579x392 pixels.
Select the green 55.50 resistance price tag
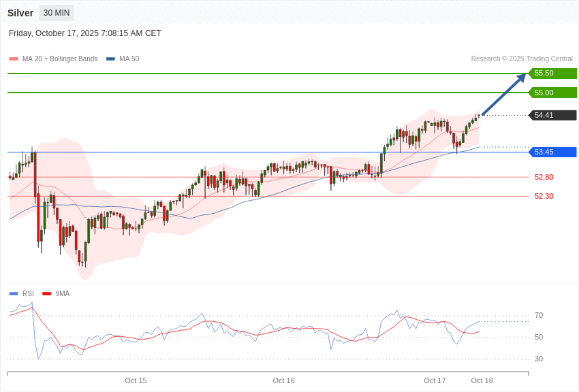pyautogui.click(x=552, y=73)
